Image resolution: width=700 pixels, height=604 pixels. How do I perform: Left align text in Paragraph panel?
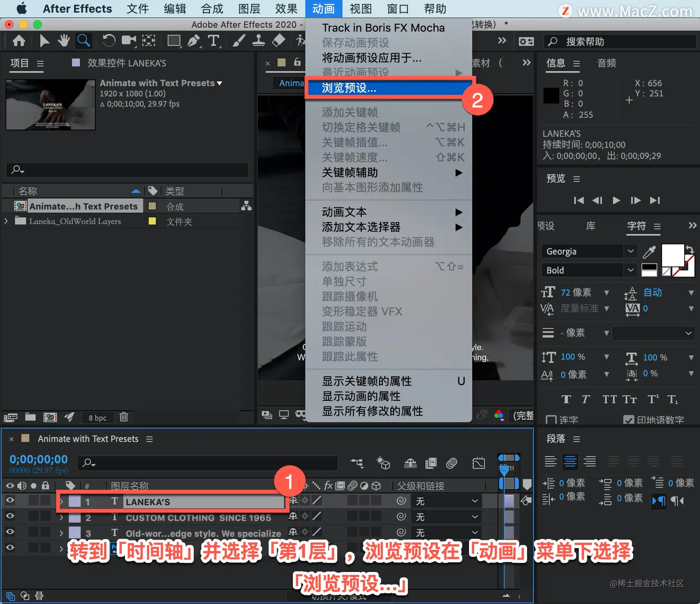550,461
